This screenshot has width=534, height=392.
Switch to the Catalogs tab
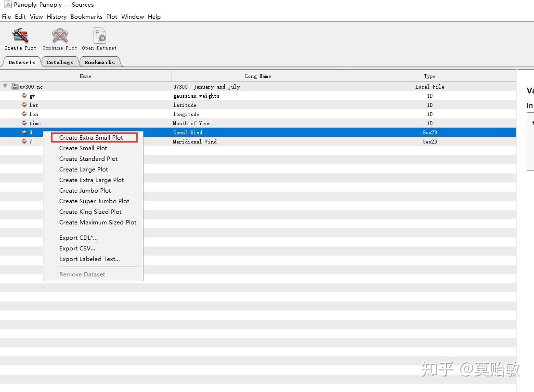60,62
